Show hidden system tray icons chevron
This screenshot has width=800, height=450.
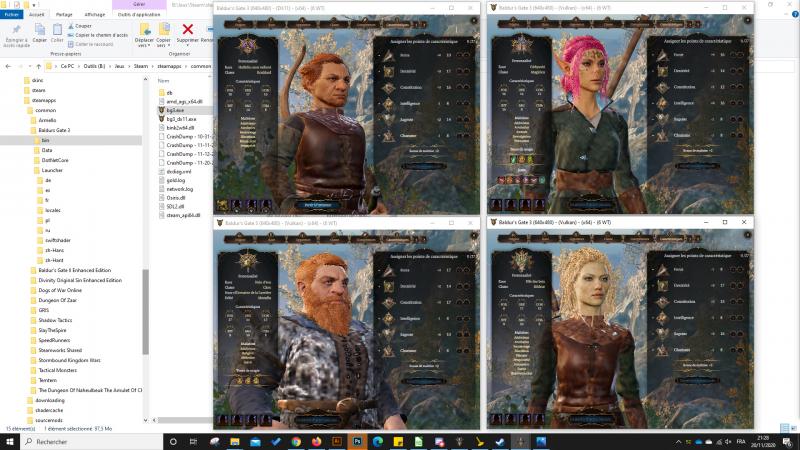click(679, 442)
